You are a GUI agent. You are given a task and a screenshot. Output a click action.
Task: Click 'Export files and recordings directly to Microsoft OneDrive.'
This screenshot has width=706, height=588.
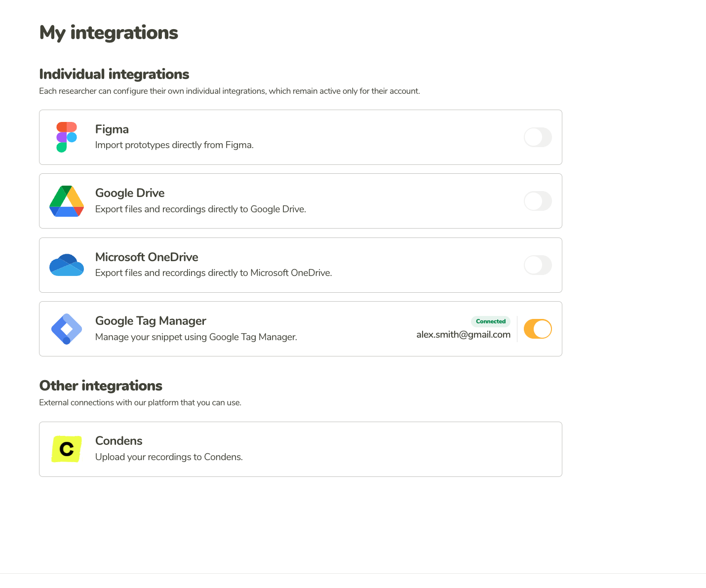coord(213,273)
